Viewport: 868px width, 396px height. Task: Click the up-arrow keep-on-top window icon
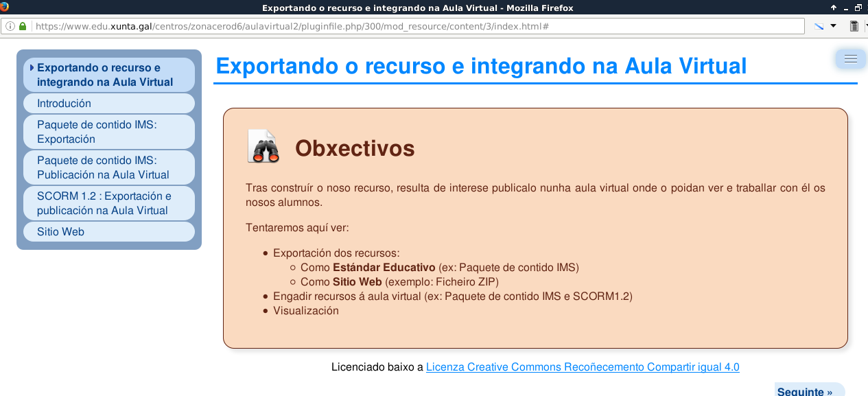[x=834, y=8]
